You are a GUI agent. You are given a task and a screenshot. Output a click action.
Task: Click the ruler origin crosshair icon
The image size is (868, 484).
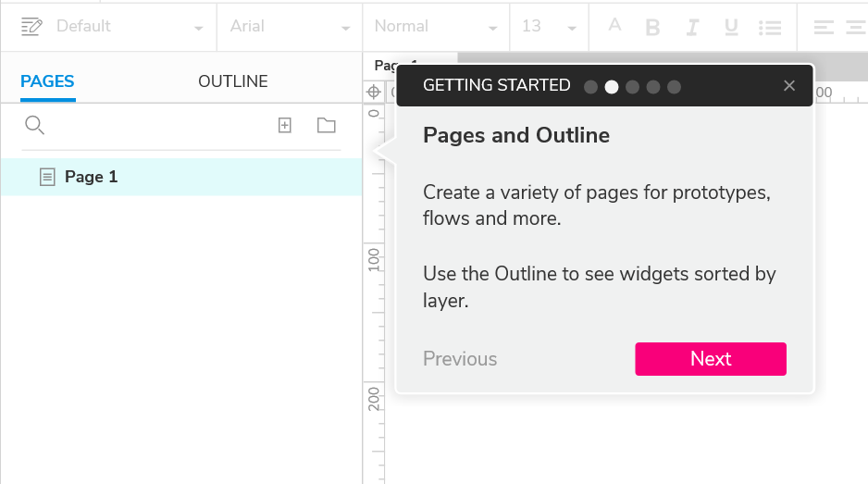click(374, 92)
